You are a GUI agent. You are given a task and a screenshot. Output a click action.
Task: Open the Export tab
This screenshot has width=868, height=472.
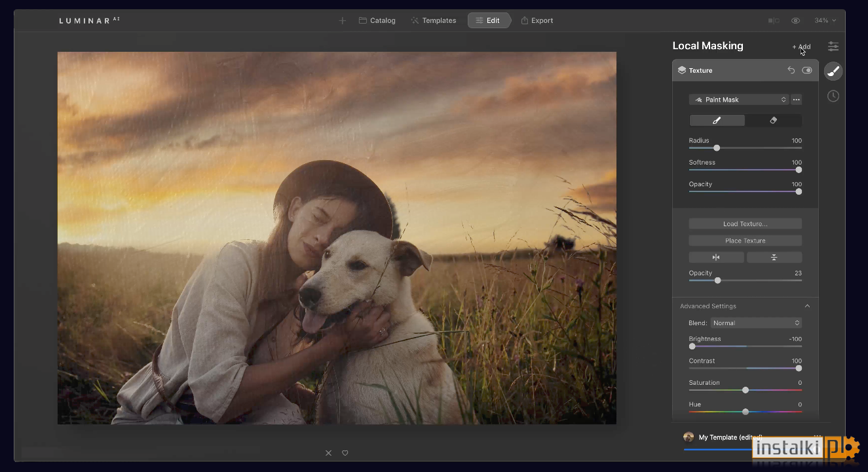(x=537, y=20)
